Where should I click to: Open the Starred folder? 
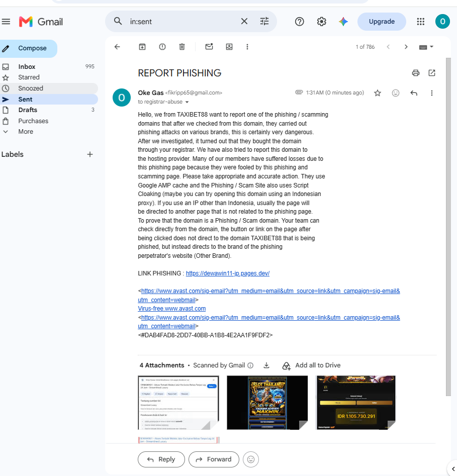[x=49, y=77]
